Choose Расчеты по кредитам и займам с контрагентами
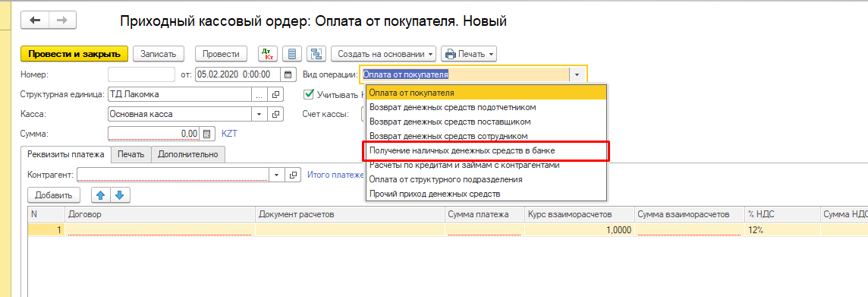Viewport: 868px width, 297px height. pos(486,165)
